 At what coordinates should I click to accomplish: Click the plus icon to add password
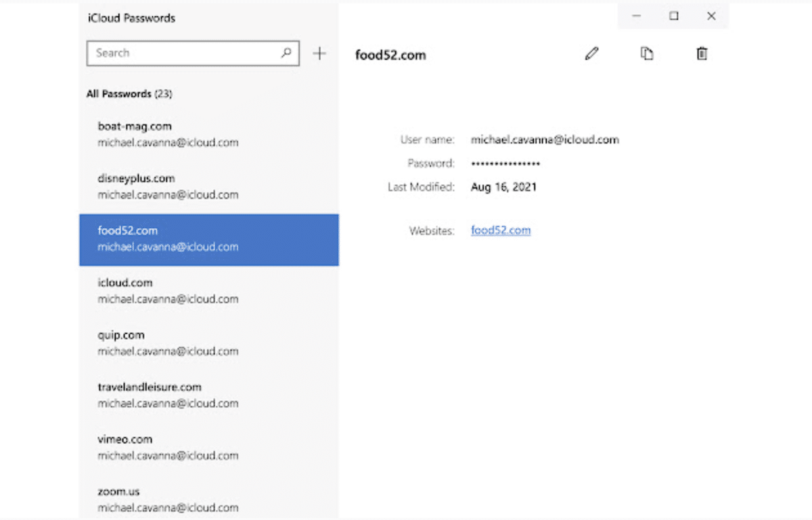[x=319, y=53]
